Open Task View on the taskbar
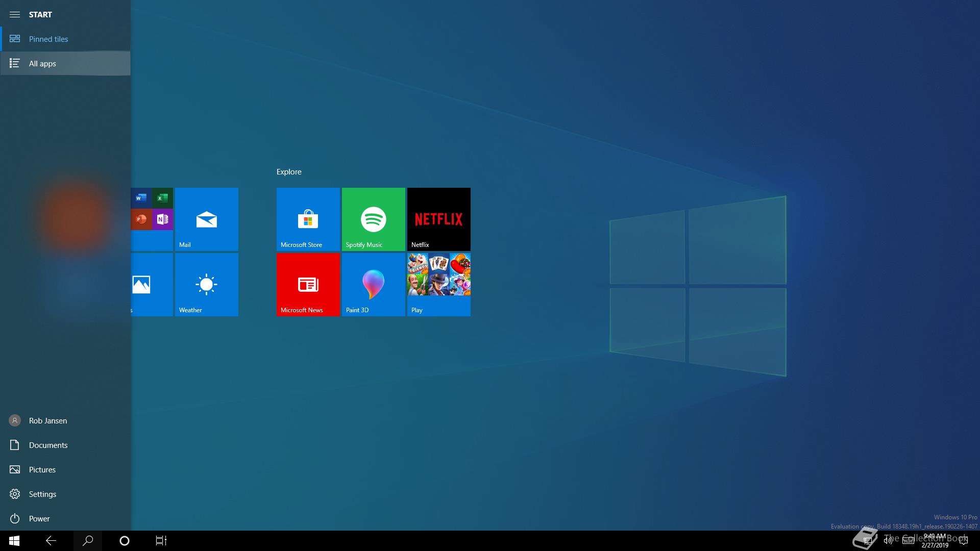980x551 pixels. click(x=161, y=541)
